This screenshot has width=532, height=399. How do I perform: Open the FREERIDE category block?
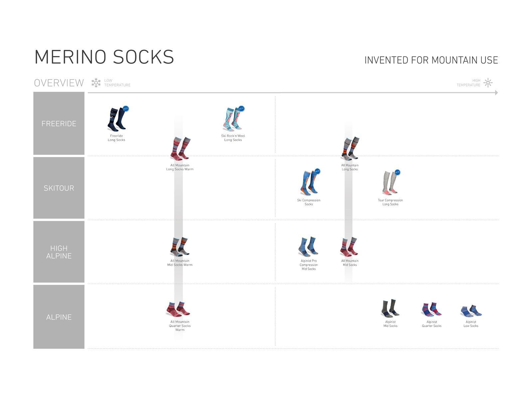pos(59,124)
